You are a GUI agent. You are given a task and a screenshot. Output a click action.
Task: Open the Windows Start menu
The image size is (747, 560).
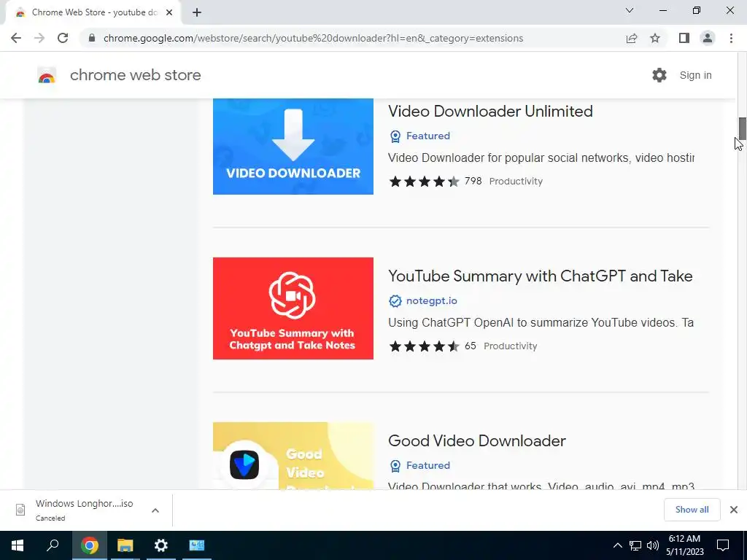[x=18, y=545]
